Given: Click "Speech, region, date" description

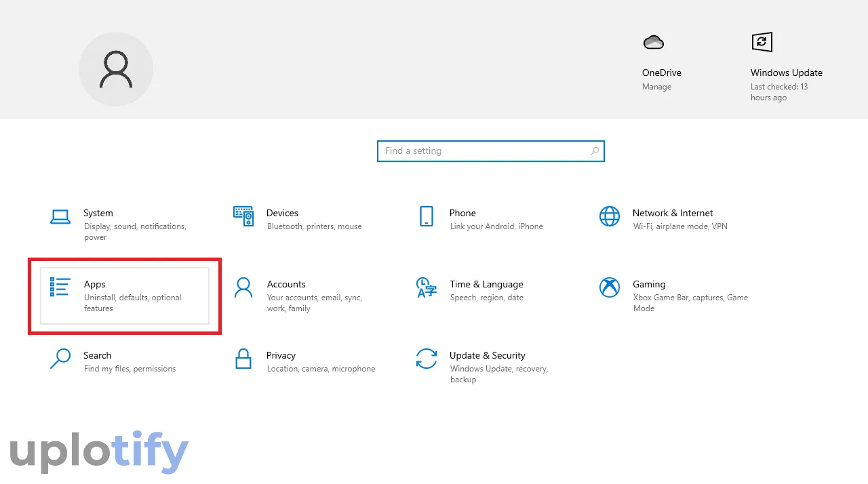Looking at the screenshot, I should click(x=487, y=298).
